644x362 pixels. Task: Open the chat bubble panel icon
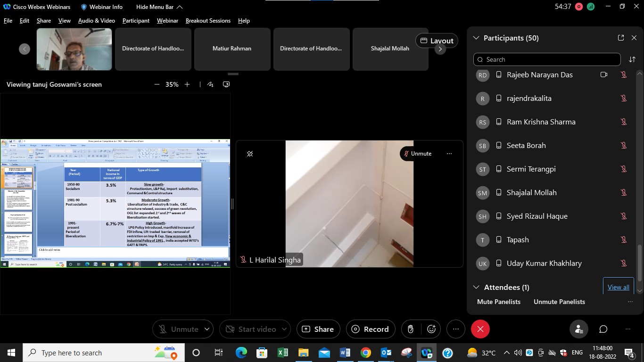[x=603, y=329]
